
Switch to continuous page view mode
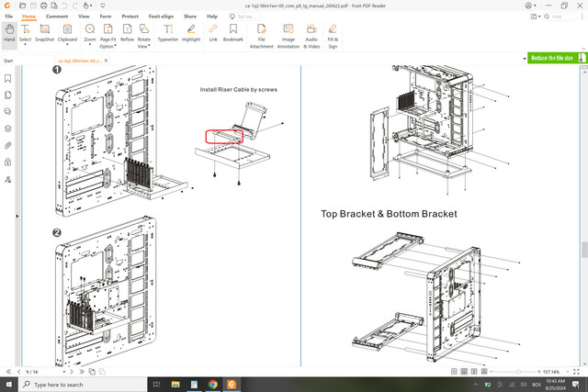point(464,372)
